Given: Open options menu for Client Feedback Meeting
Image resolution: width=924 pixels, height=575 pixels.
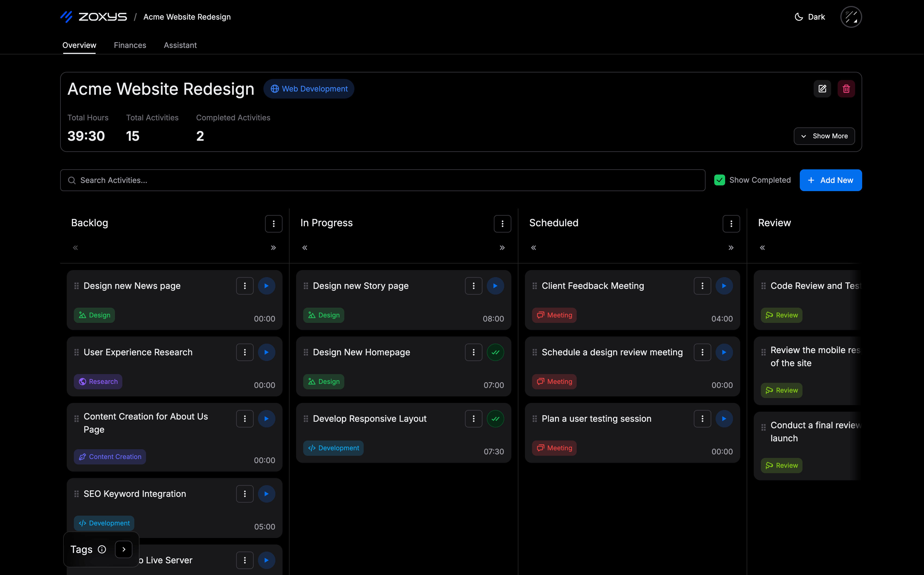Looking at the screenshot, I should point(702,286).
